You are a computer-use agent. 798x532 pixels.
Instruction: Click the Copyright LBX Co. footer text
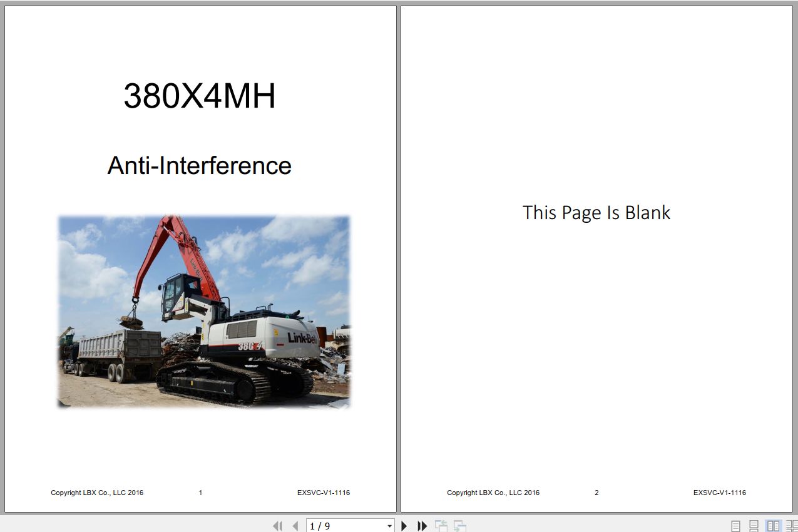[97, 493]
